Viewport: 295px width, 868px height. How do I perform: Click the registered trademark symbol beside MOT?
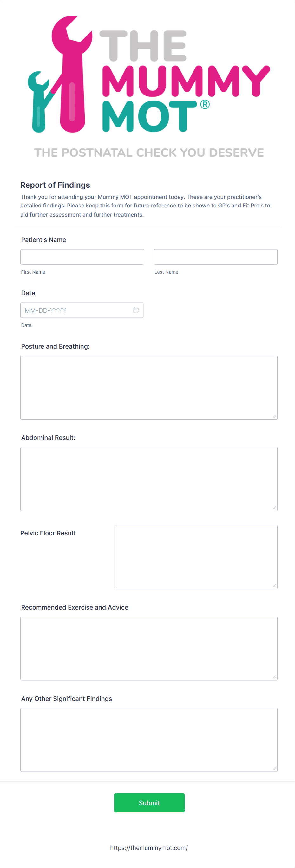[205, 105]
